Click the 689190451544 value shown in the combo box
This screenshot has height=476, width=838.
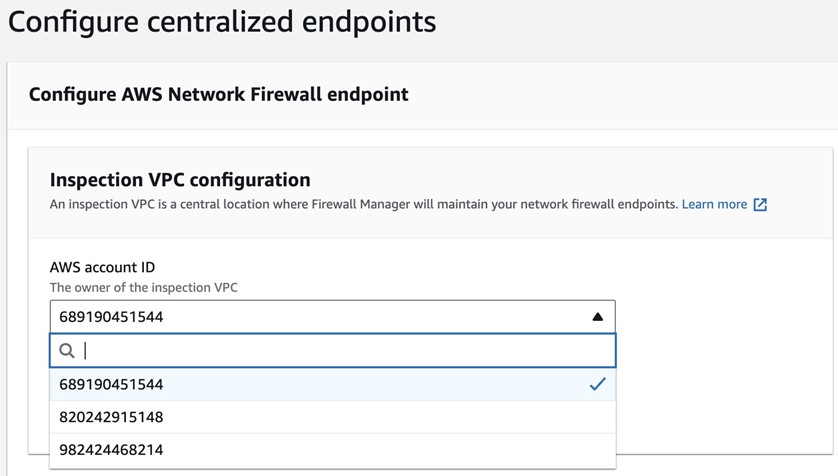[x=111, y=317]
